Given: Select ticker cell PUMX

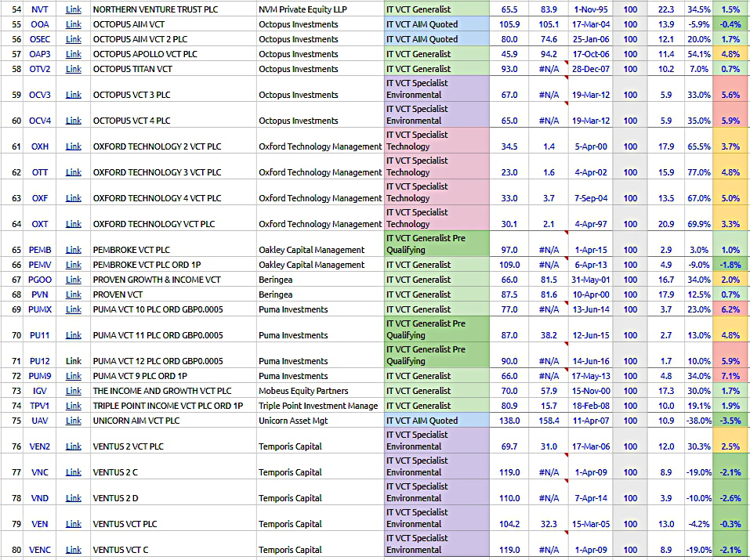Looking at the screenshot, I should (40, 309).
